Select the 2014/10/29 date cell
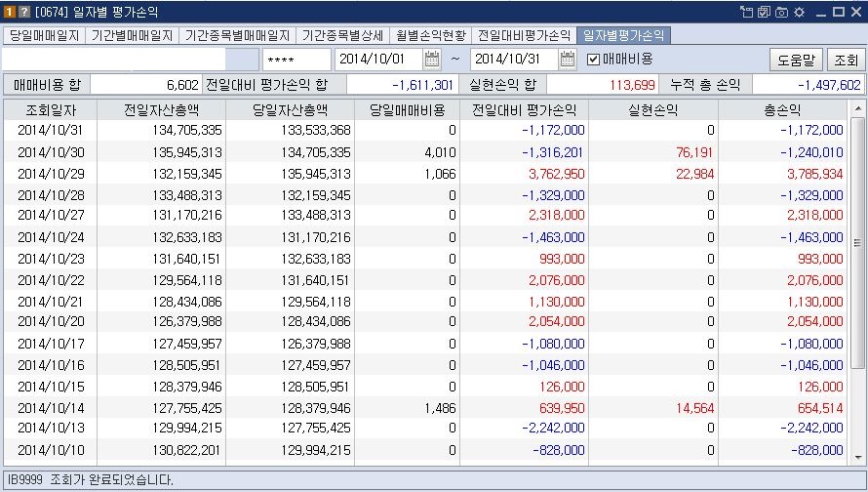The height and width of the screenshot is (492, 868). (51, 174)
